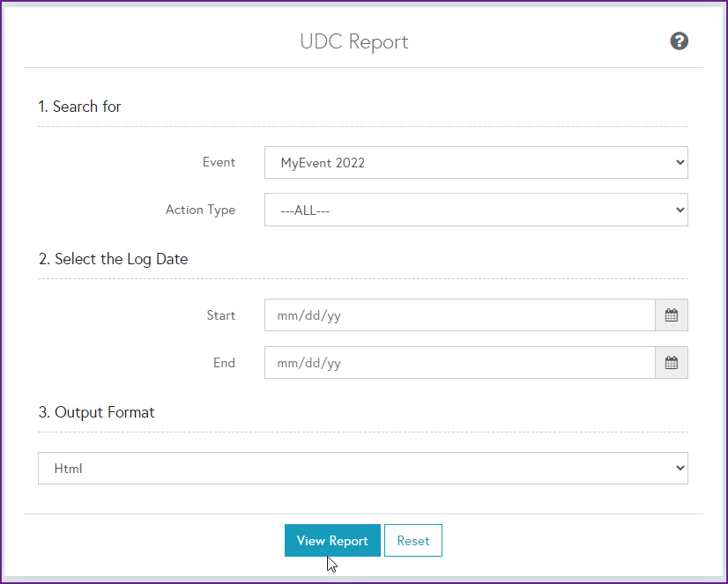Click the Reset button
Image resolution: width=728 pixels, height=584 pixels.
click(413, 540)
